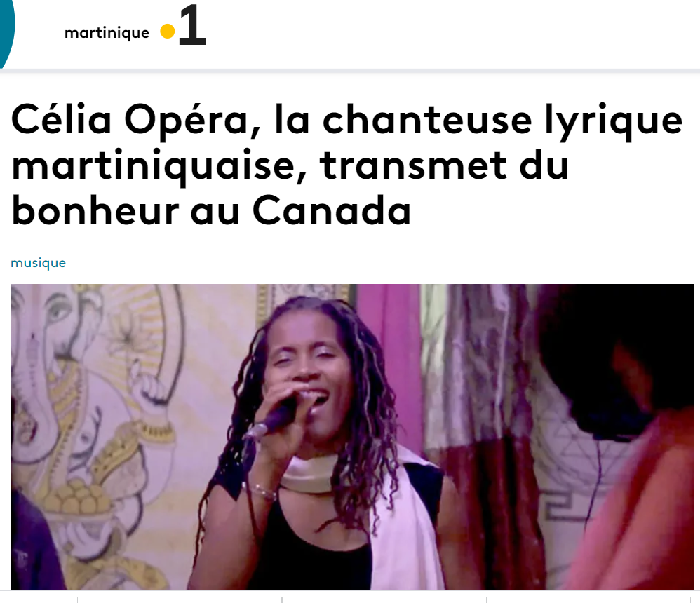Click the headline line "martiniquaise, transmet du"
Viewport: 700px width, 603px height.
pyautogui.click(x=290, y=166)
